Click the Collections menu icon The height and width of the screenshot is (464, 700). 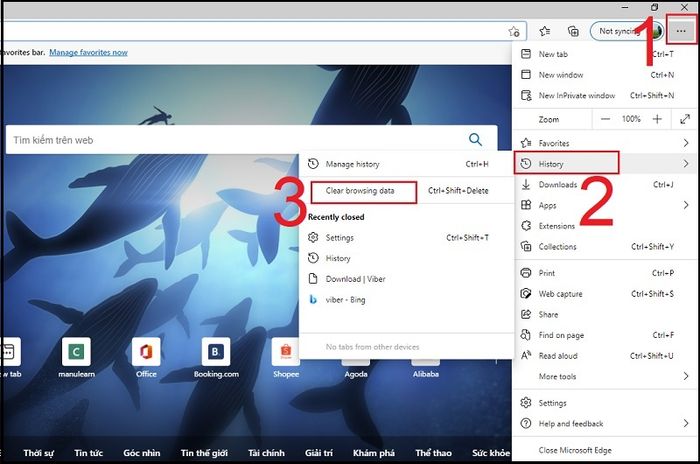coord(526,246)
